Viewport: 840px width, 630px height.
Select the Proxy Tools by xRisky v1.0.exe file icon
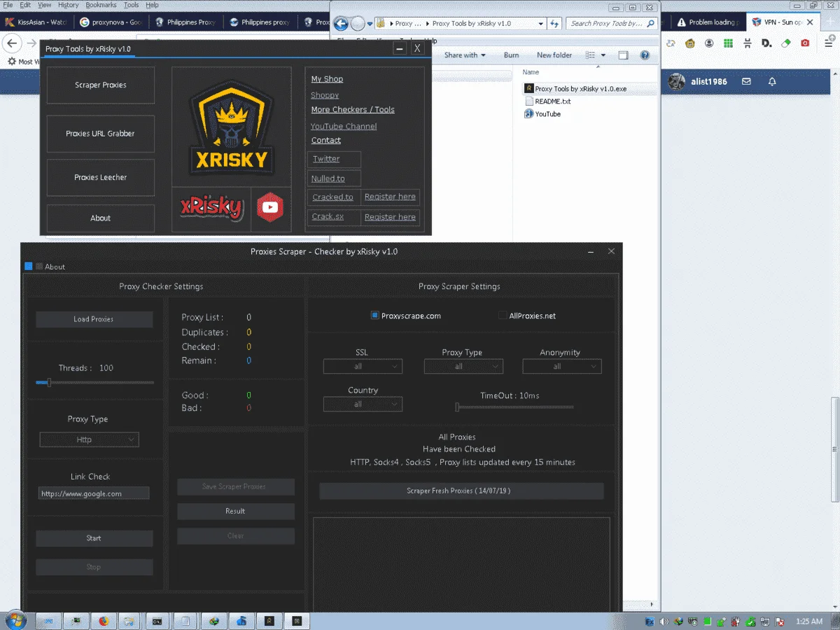point(529,89)
